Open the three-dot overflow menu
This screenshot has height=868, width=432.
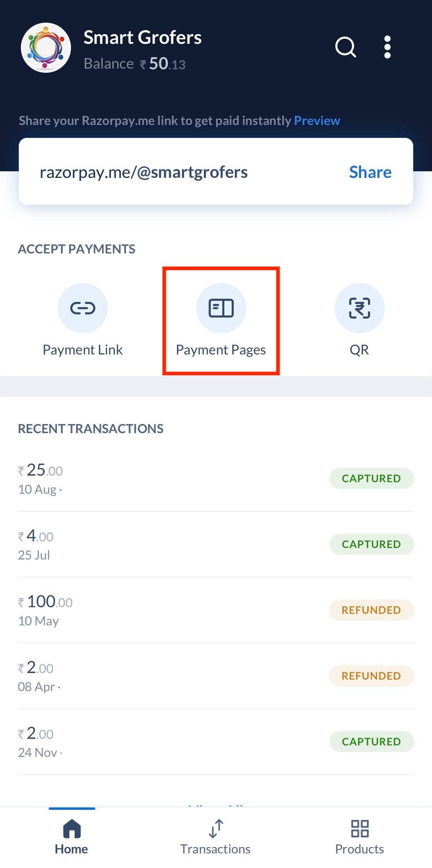point(387,47)
